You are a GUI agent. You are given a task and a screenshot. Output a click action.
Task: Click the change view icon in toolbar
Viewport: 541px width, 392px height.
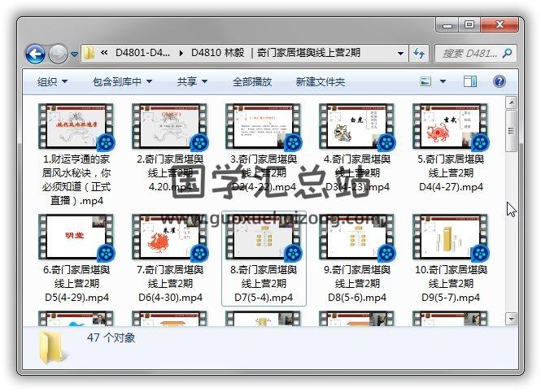coord(425,81)
